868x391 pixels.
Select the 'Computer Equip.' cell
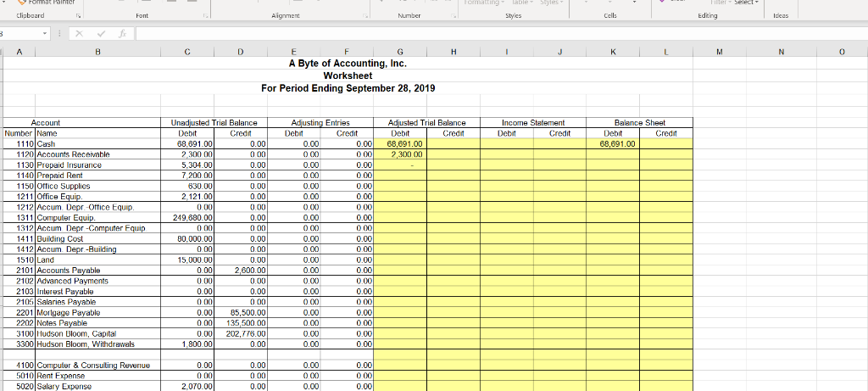(98, 218)
